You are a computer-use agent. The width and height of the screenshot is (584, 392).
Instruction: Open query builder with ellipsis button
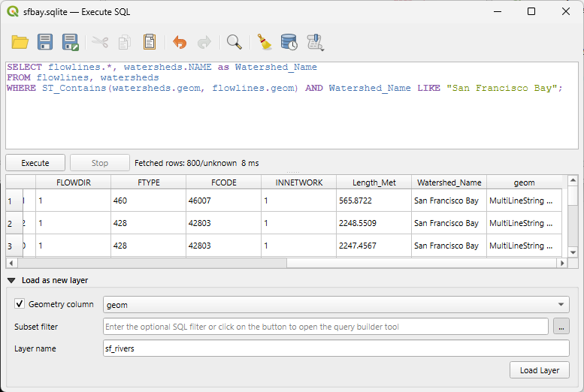pos(561,327)
